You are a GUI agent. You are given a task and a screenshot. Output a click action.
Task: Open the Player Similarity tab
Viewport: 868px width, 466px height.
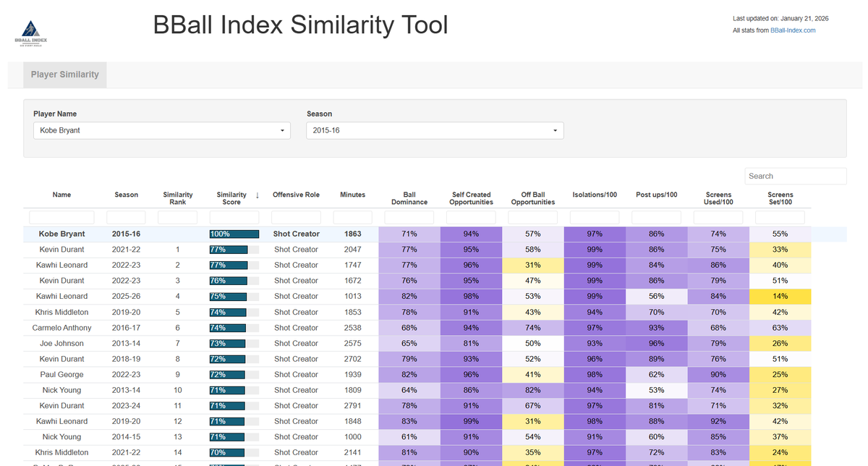(65, 75)
